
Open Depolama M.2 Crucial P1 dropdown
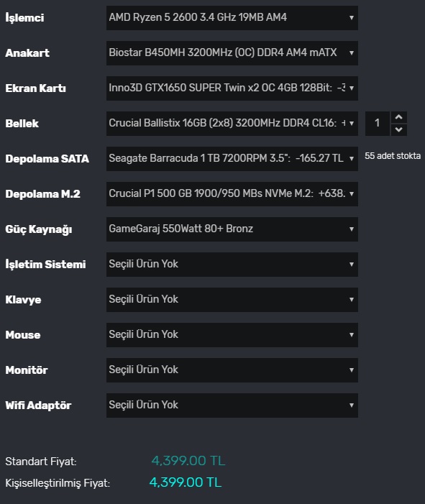tap(232, 194)
